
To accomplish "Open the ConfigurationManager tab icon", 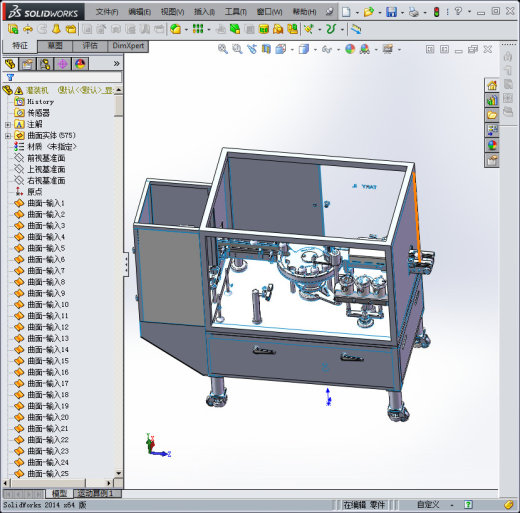I will pos(45,64).
